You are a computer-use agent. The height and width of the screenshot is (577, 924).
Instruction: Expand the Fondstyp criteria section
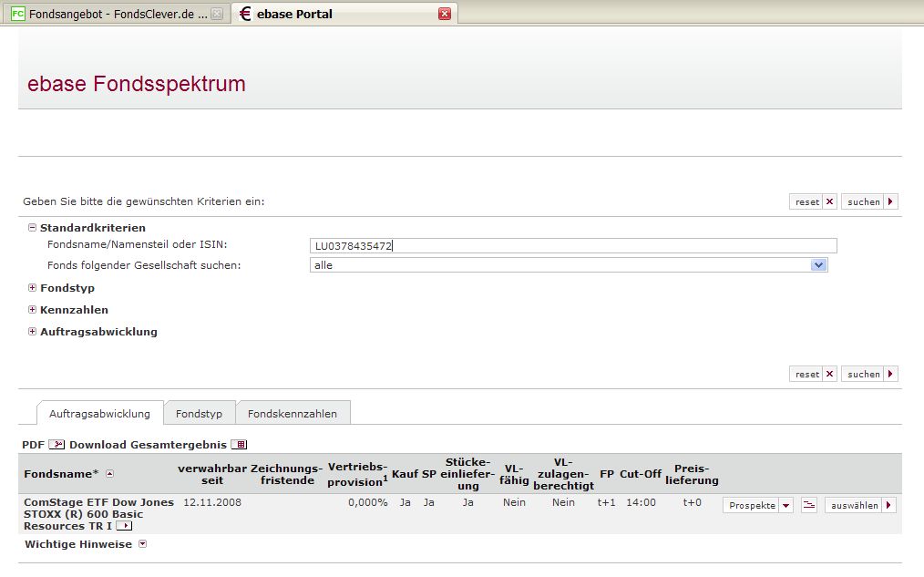pyautogui.click(x=33, y=288)
